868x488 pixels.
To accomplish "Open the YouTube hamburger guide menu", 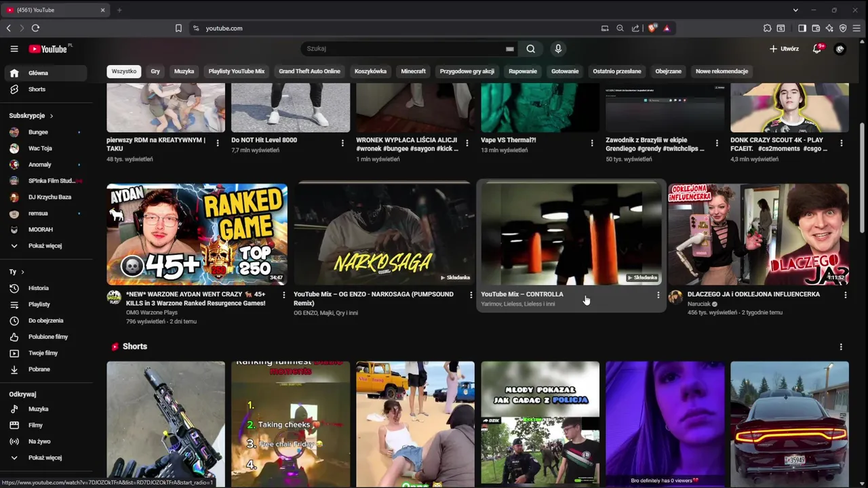I will tap(14, 49).
